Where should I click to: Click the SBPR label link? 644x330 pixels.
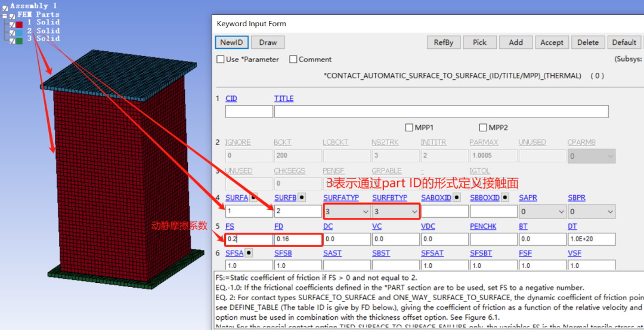coord(577,198)
